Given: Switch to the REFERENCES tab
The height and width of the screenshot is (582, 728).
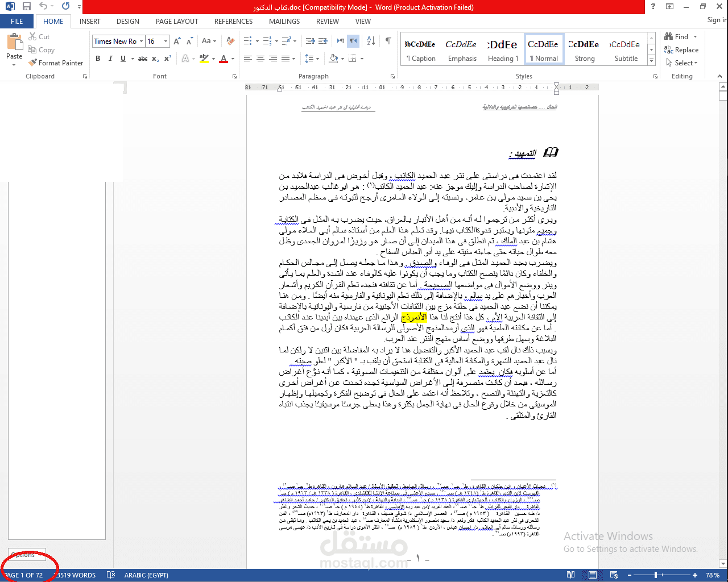Looking at the screenshot, I should pyautogui.click(x=233, y=22).
